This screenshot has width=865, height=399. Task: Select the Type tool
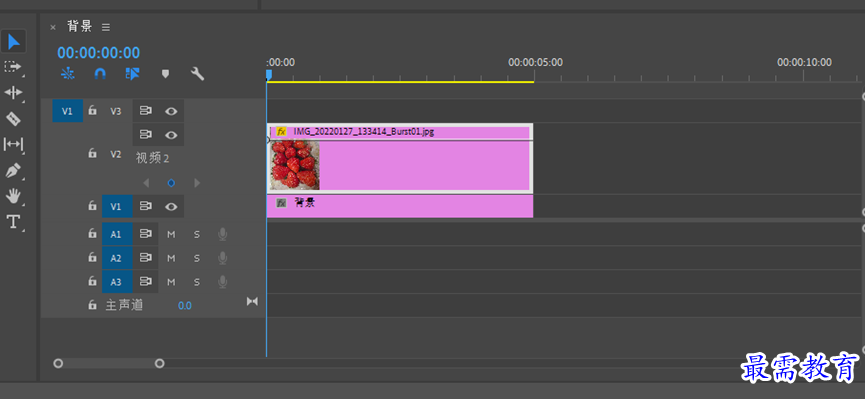pos(13,222)
